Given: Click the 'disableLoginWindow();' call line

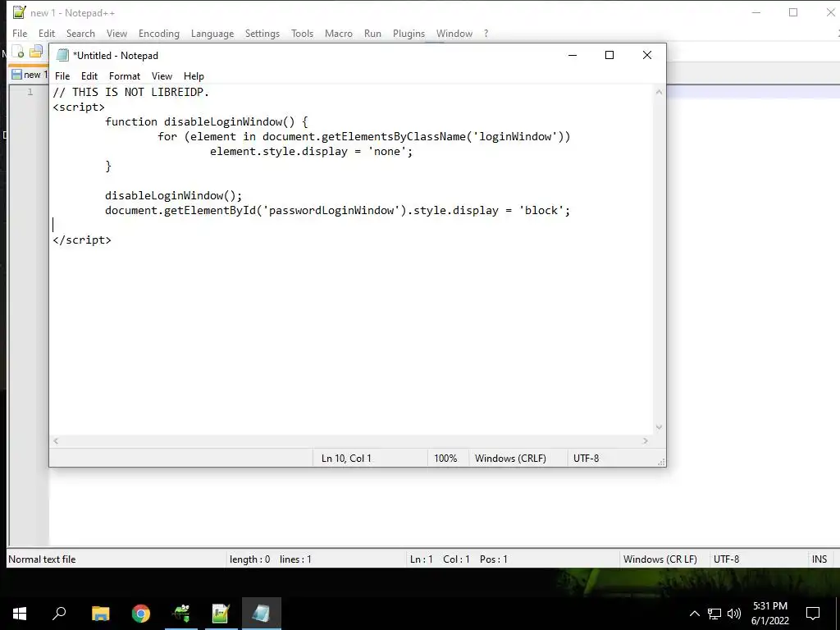Looking at the screenshot, I should [x=174, y=195].
